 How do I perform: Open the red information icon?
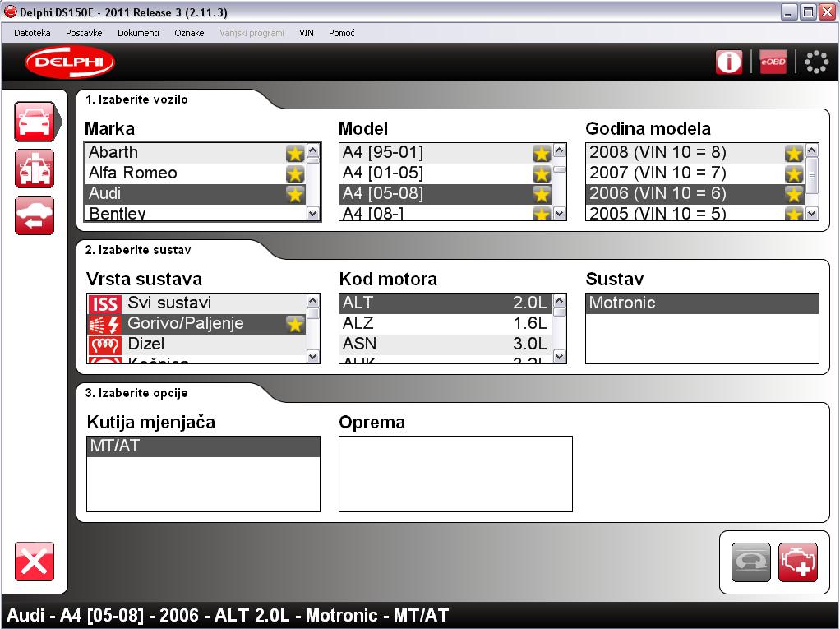[x=728, y=62]
